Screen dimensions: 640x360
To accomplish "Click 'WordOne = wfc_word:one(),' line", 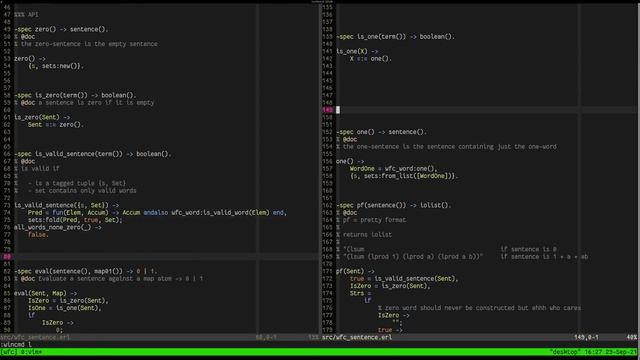I will (393, 169).
